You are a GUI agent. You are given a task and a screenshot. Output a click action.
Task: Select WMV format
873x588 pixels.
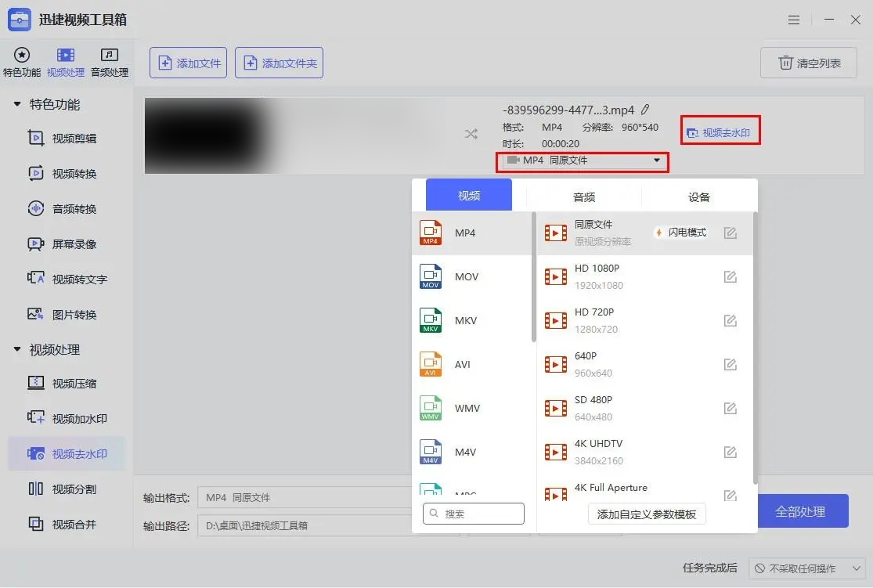tap(471, 408)
